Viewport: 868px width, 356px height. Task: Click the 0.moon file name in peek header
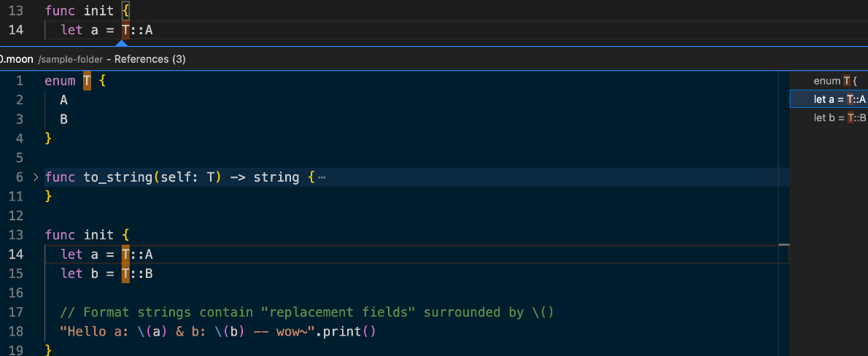tap(16, 58)
